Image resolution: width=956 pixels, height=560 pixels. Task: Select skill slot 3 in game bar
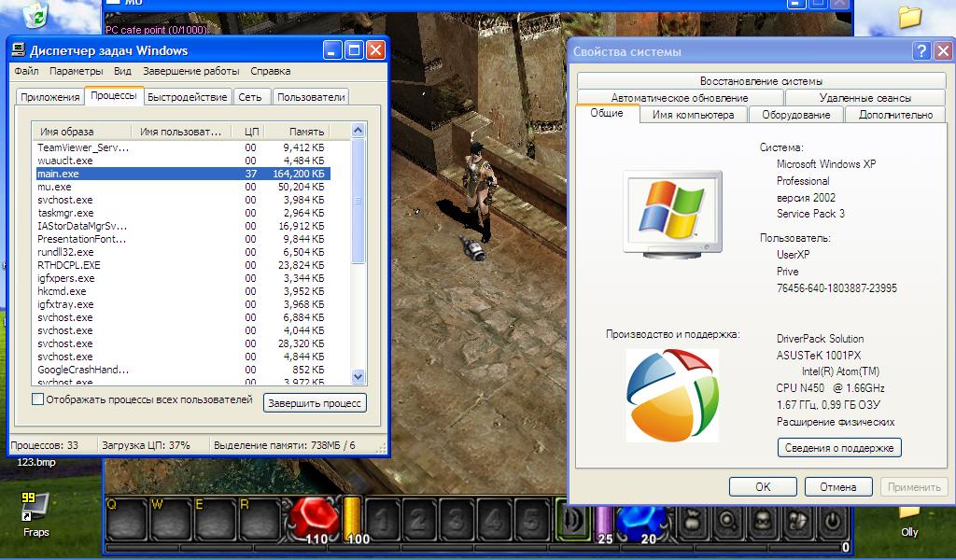[x=456, y=520]
